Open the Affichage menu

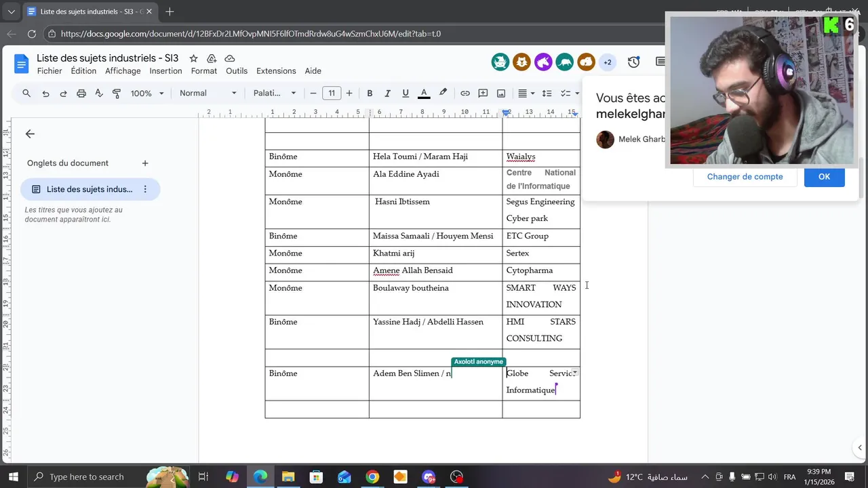click(x=123, y=70)
